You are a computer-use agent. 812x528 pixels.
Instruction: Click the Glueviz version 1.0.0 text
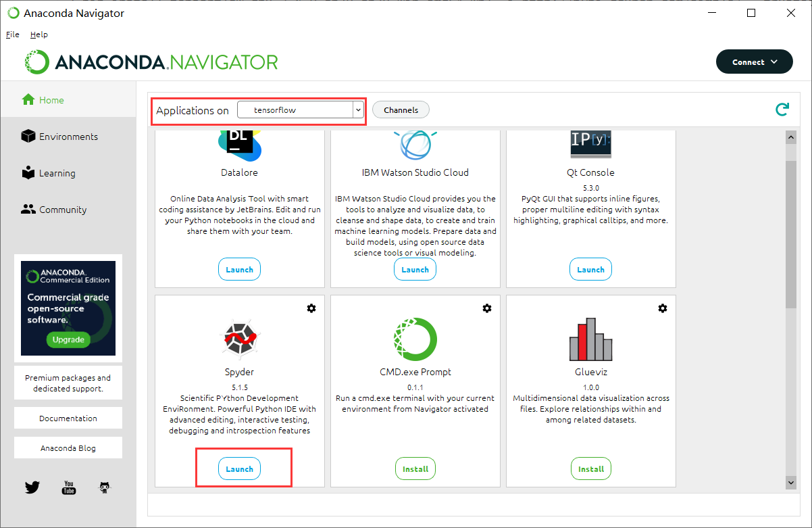pos(591,387)
